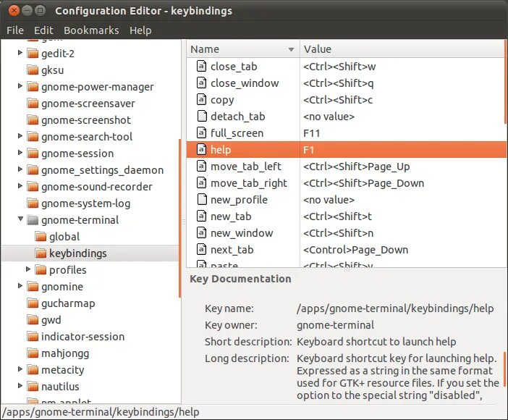Click the gwd folder icon

pos(33,320)
